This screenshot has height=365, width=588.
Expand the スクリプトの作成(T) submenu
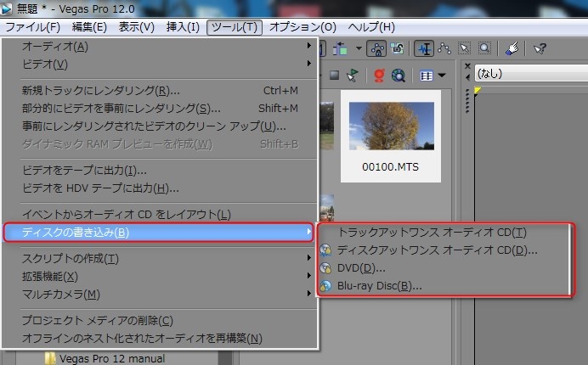click(160, 259)
